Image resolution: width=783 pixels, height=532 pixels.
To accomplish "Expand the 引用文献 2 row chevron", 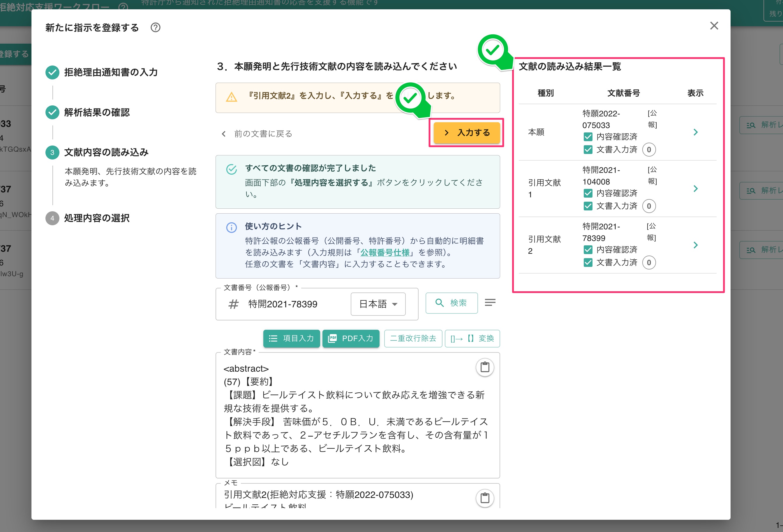I will click(x=695, y=245).
